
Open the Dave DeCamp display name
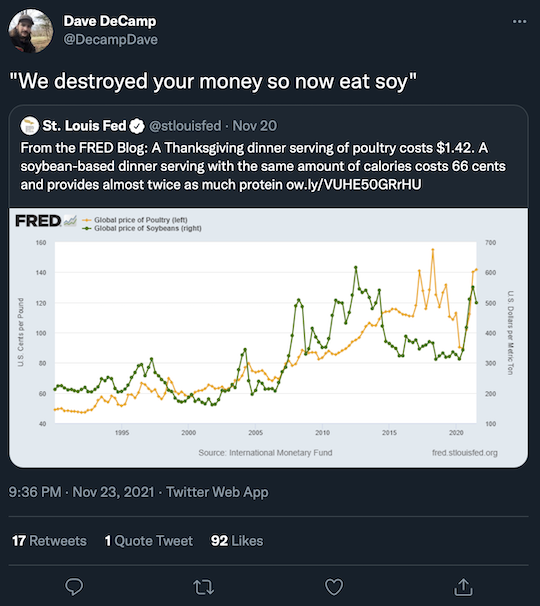coord(110,21)
